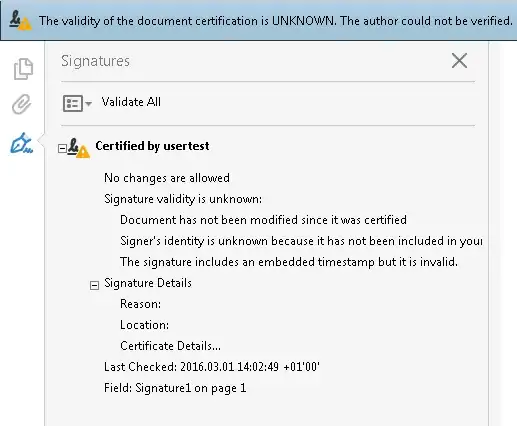517x426 pixels.
Task: Collapse the Signature Details section
Action: (x=94, y=285)
